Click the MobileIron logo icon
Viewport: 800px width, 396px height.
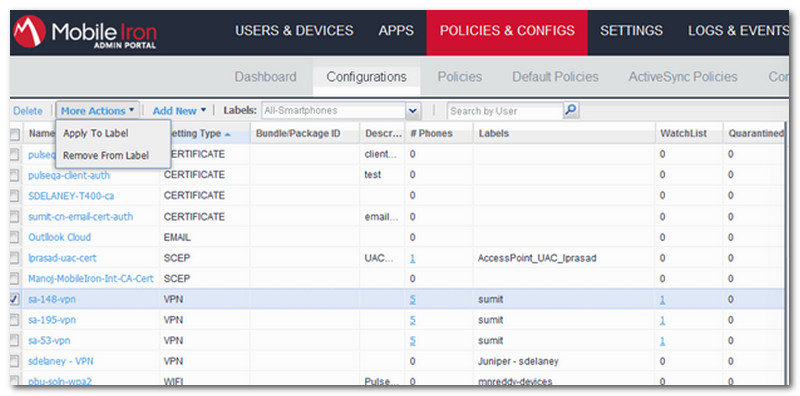tap(30, 32)
